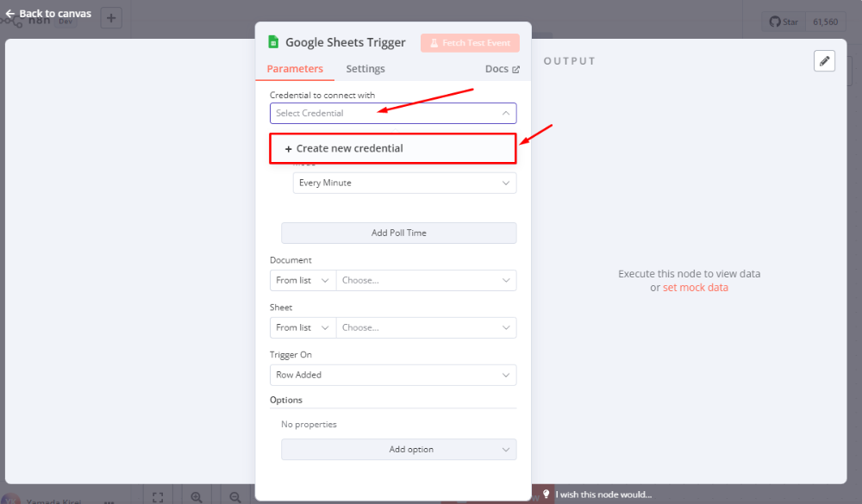Click I wish this node would… text

pyautogui.click(x=603, y=495)
